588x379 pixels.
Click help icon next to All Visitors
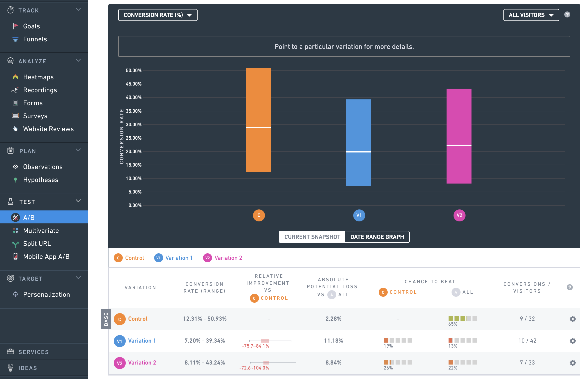click(x=567, y=15)
